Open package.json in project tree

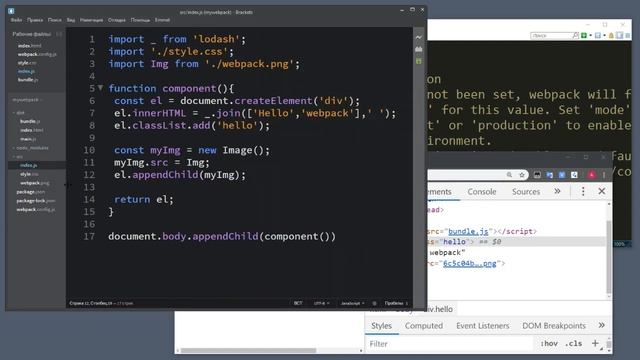point(31,192)
